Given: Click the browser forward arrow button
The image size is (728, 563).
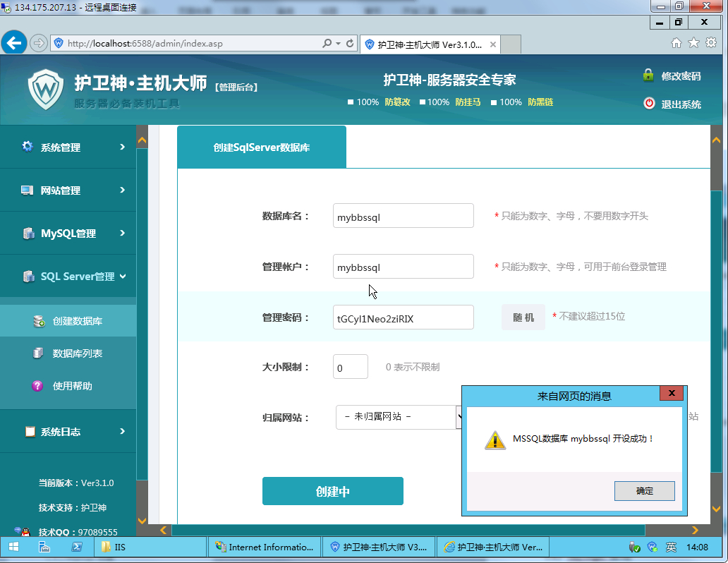Looking at the screenshot, I should click(39, 43).
